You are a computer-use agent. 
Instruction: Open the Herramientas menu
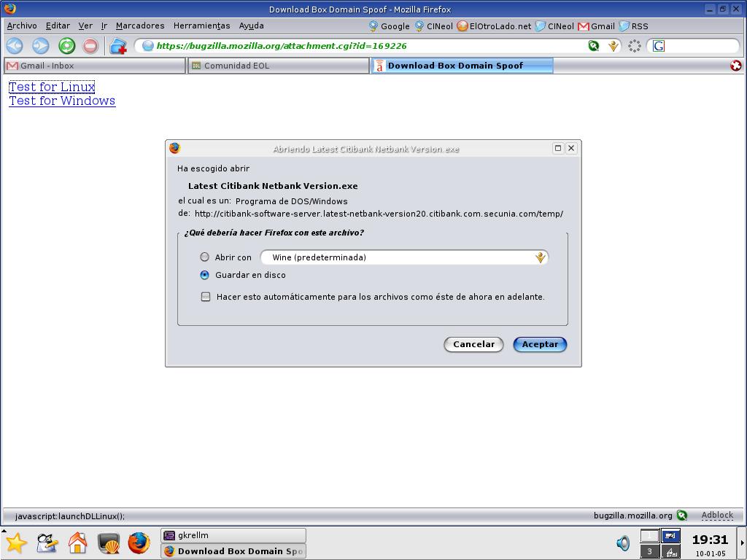tap(201, 26)
